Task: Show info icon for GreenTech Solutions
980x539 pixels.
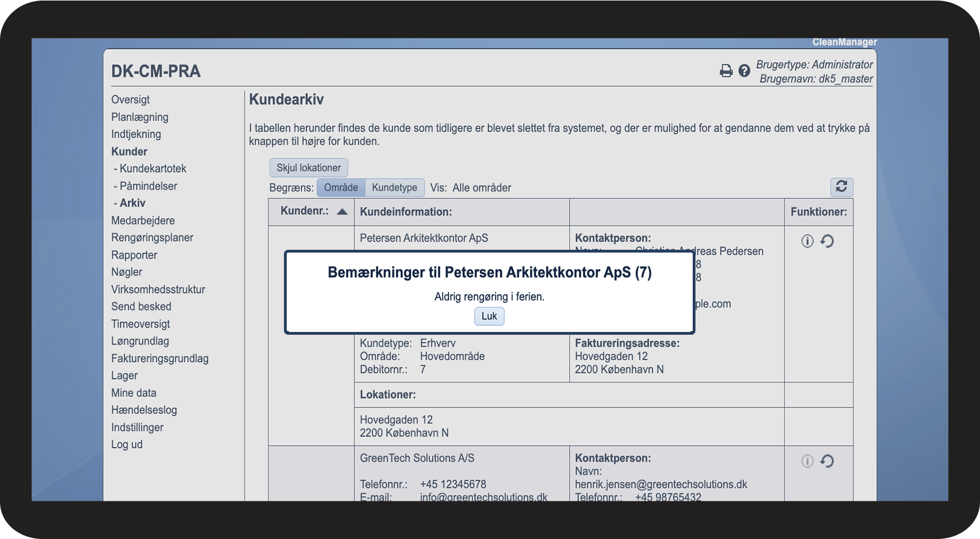Action: tap(807, 461)
